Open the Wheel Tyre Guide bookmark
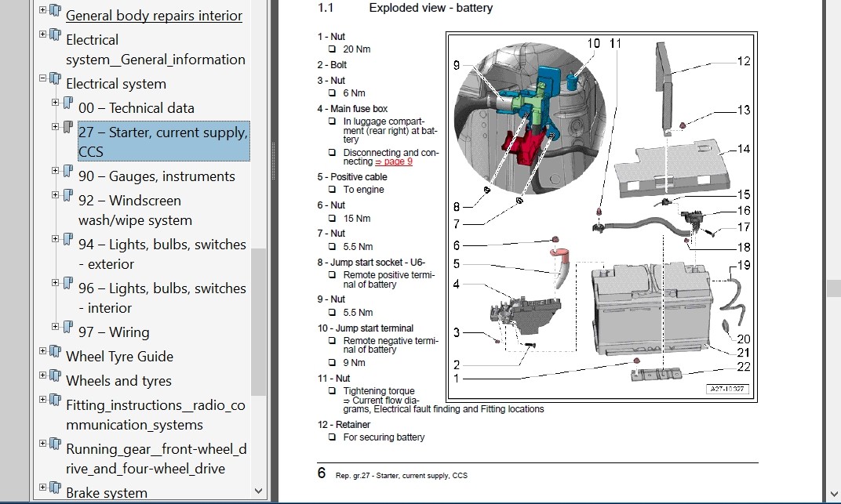This screenshot has width=841, height=504. [119, 357]
